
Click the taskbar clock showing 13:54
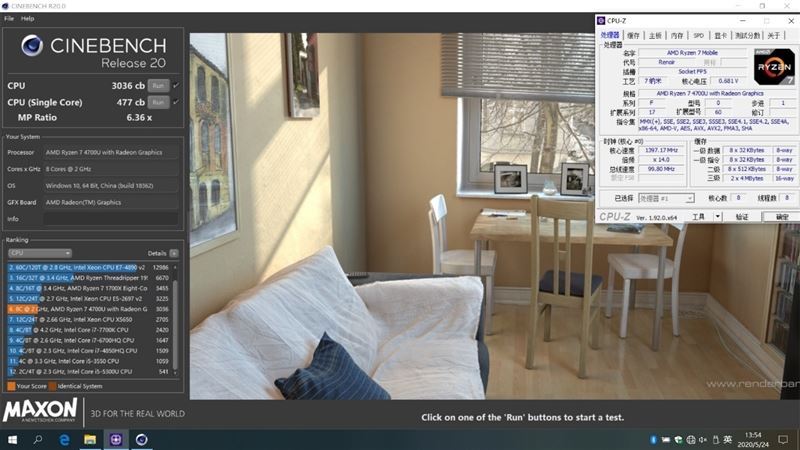tap(753, 439)
